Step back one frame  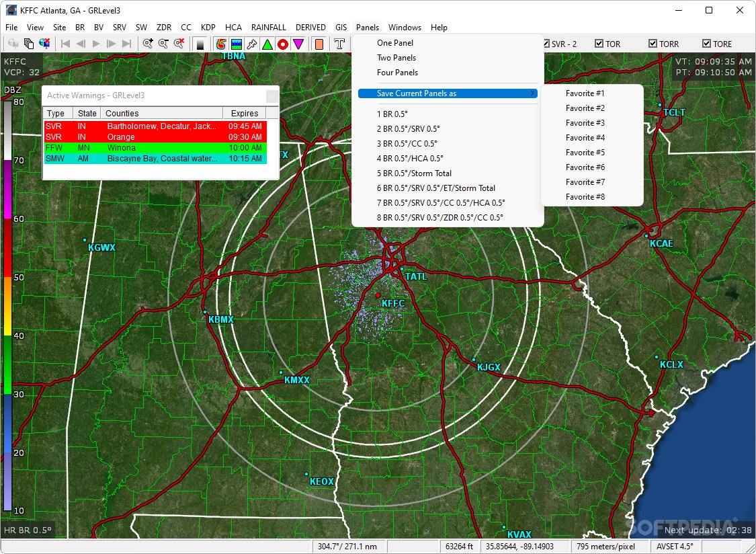tap(81, 44)
